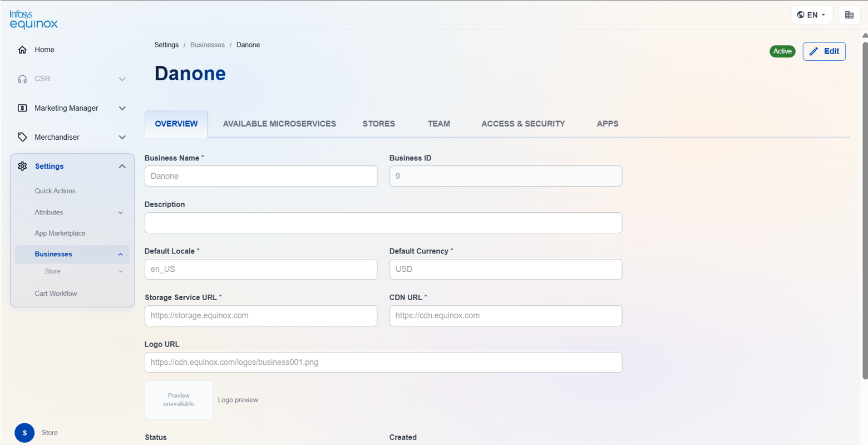Click the Marketing Manager label
The height and width of the screenshot is (445, 868).
pos(66,108)
